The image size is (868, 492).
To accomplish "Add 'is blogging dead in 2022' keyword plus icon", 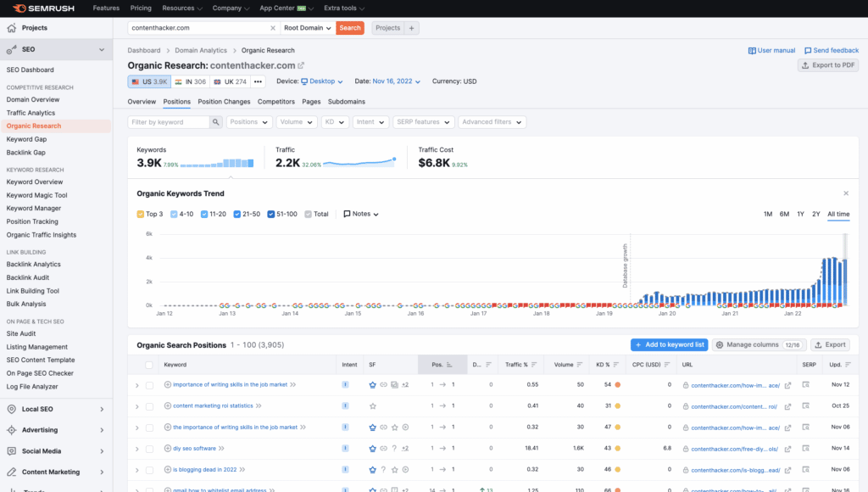I will point(168,470).
